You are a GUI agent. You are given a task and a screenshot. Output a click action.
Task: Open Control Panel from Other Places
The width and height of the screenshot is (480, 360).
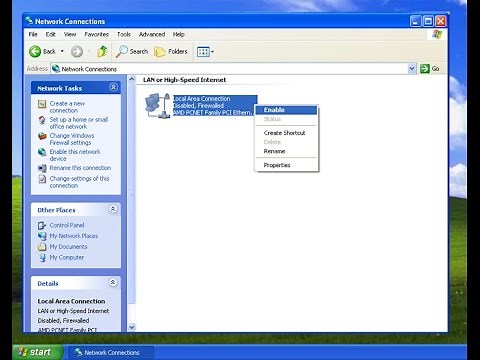(x=67, y=225)
